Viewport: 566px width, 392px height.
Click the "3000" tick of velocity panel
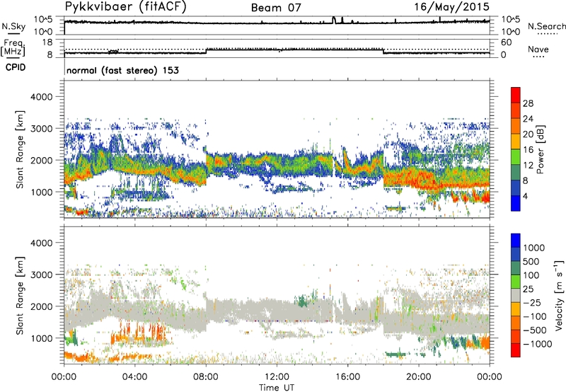[42, 275]
